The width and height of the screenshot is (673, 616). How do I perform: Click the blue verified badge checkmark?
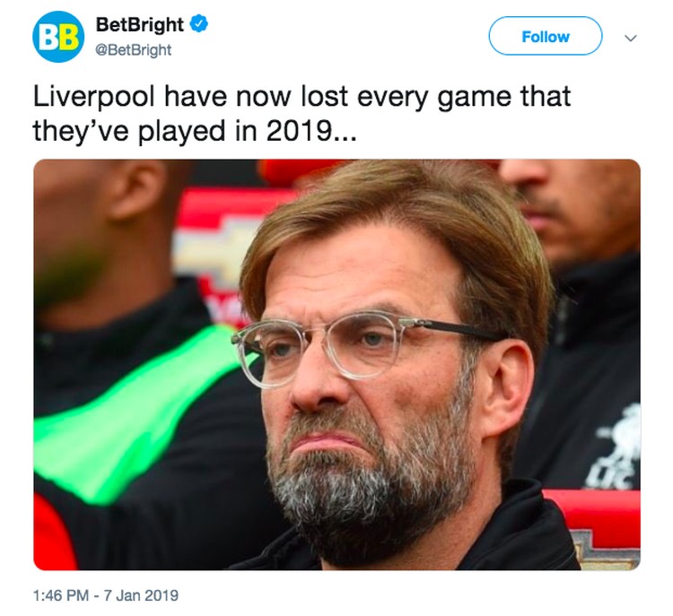pos(198,24)
